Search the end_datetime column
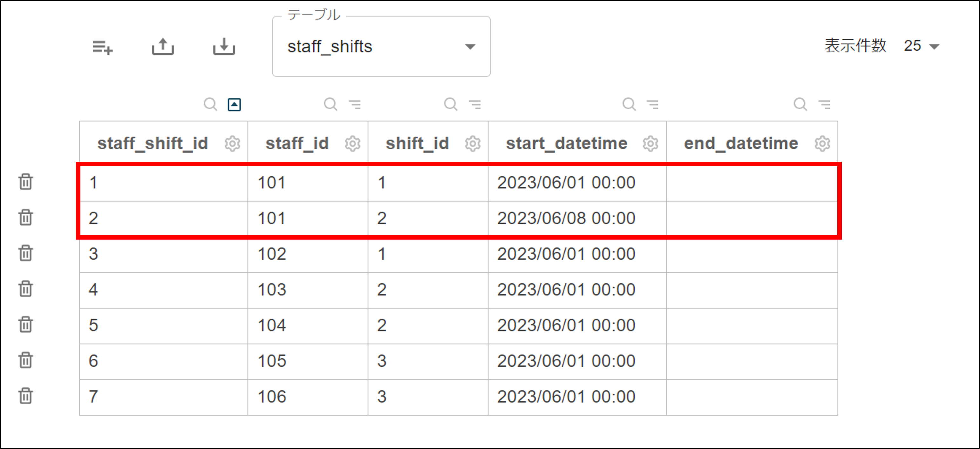Image resolution: width=980 pixels, height=449 pixels. (x=800, y=104)
